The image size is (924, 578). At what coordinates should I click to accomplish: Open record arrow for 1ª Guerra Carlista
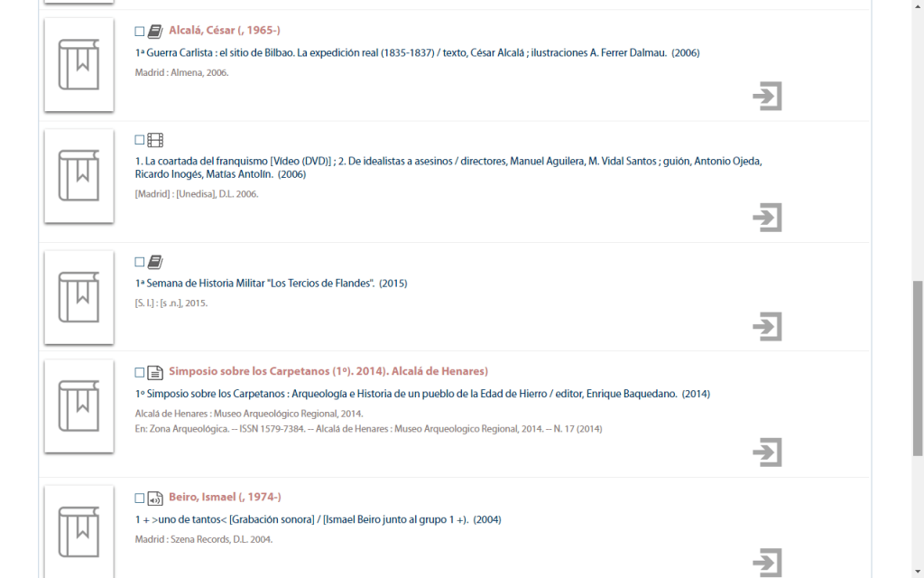[x=767, y=97]
